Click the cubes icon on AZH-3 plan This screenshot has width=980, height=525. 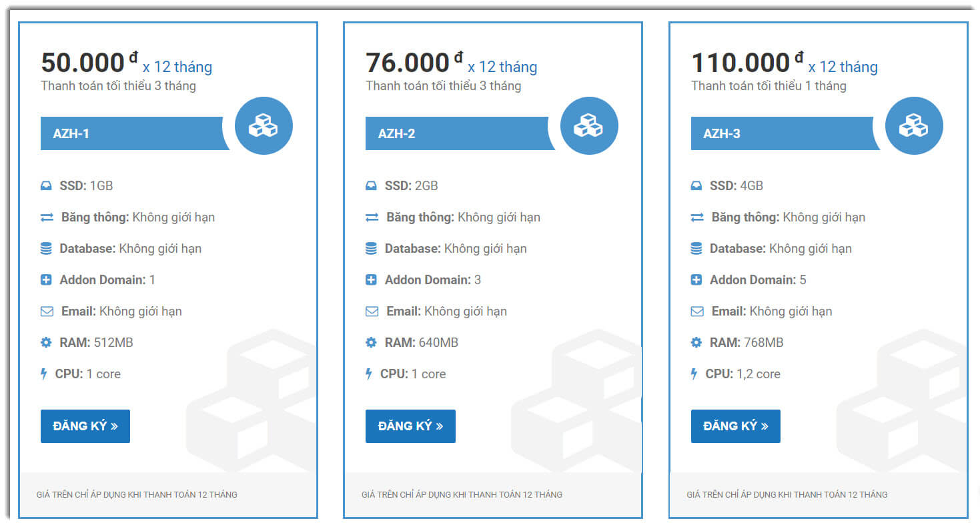[x=913, y=125]
